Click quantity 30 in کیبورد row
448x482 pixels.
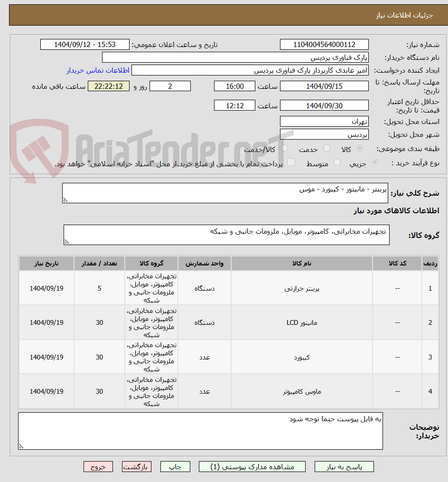pyautogui.click(x=99, y=357)
